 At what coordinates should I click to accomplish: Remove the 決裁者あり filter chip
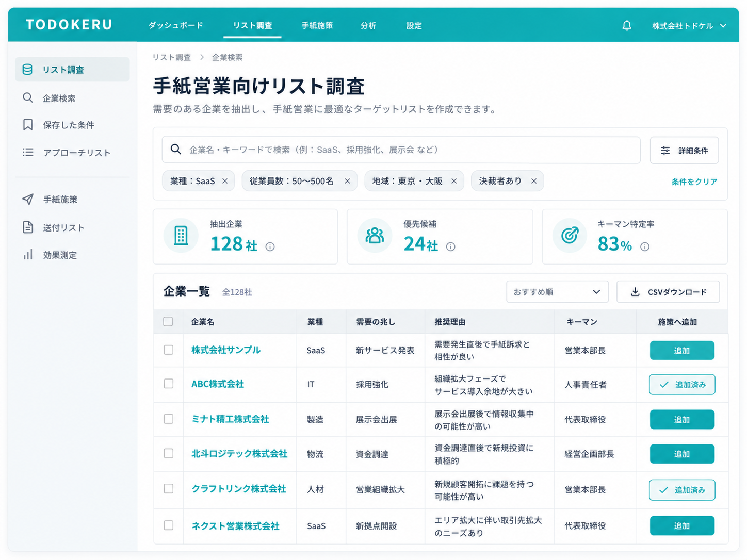534,181
